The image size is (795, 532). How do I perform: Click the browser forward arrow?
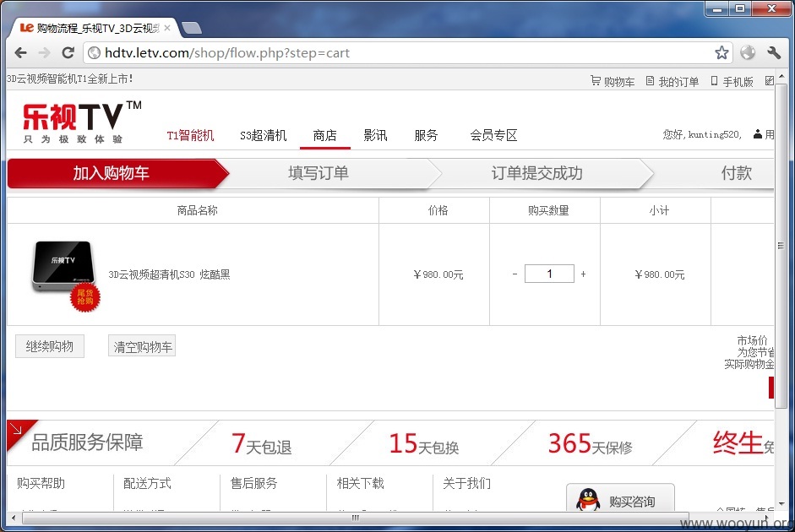point(45,52)
